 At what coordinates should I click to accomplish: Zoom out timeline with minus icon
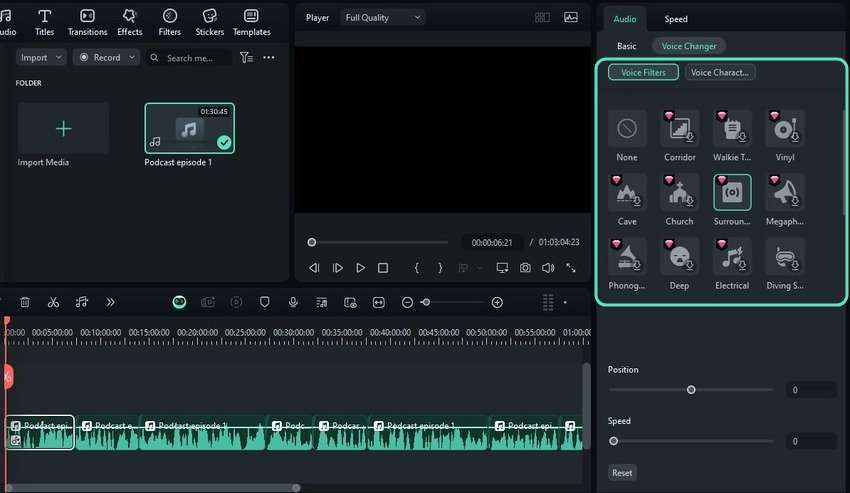click(x=407, y=303)
